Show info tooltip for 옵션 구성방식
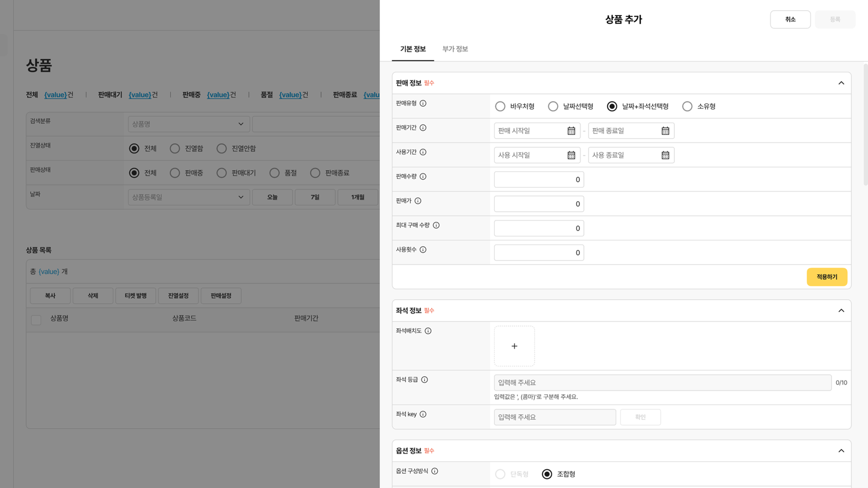868x488 pixels. [x=435, y=471]
